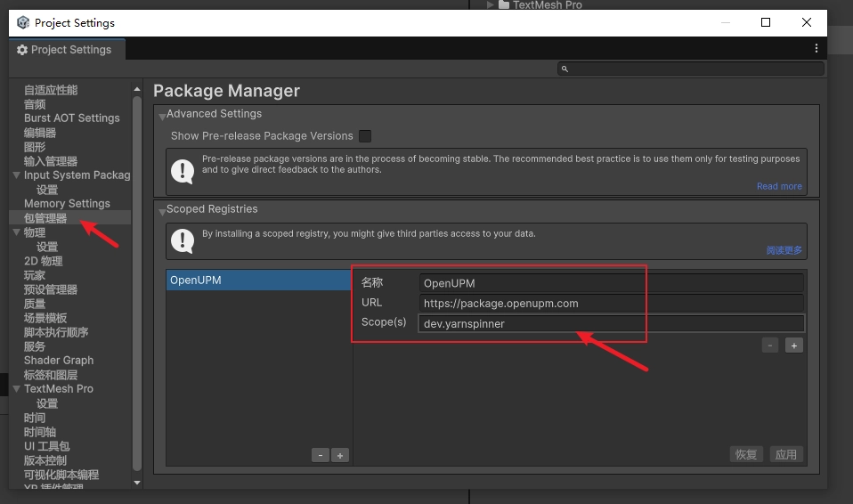
Task: Remove the selected scoped registry
Action: pyautogui.click(x=321, y=456)
